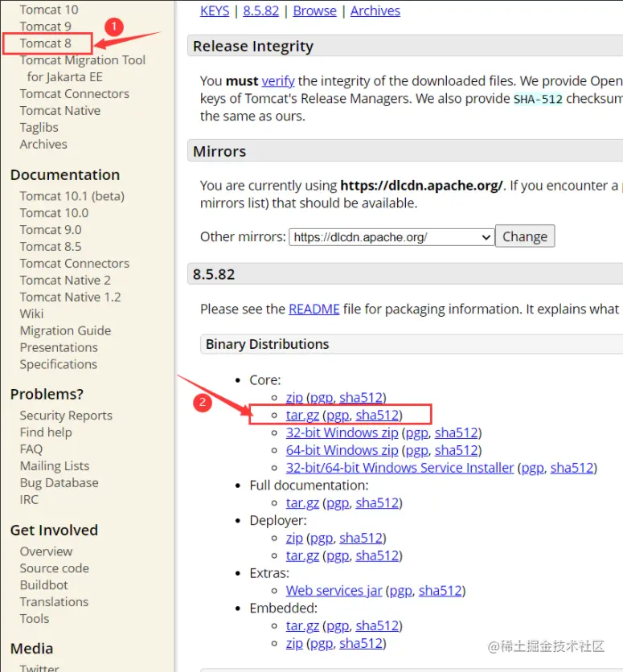Jump to the 8.5.82 link at top
The height and width of the screenshot is (672, 623).
coord(261,10)
